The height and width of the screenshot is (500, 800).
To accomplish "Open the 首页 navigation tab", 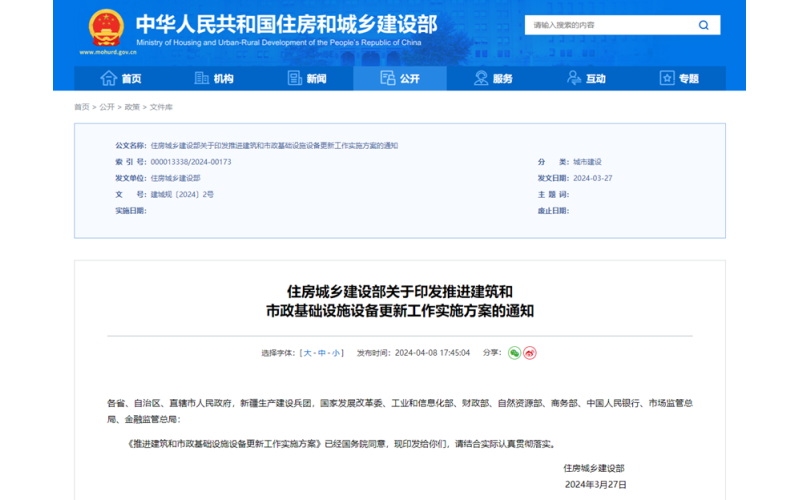I will (x=120, y=78).
